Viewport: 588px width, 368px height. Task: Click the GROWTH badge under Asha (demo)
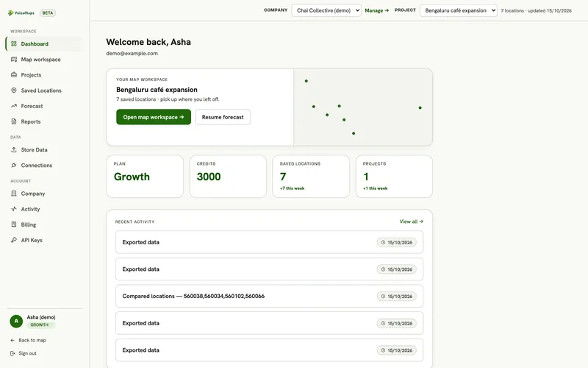click(x=40, y=325)
